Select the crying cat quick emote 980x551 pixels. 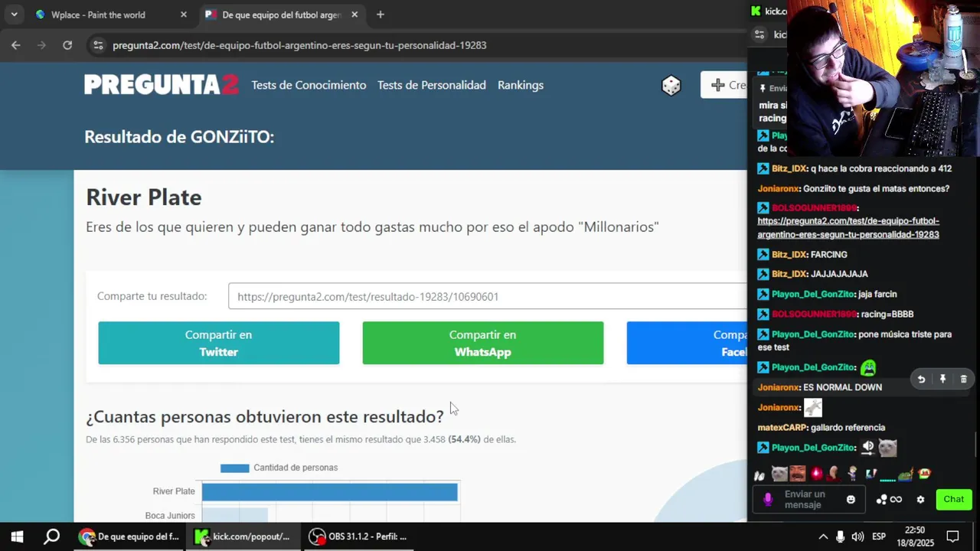pyautogui.click(x=779, y=474)
